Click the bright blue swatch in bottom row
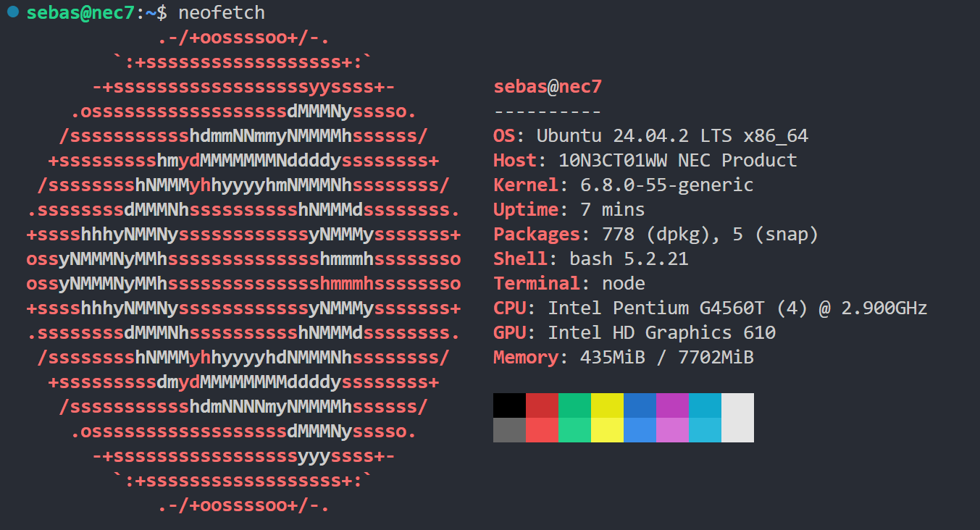Screen dimensions: 980x530 [x=640, y=430]
